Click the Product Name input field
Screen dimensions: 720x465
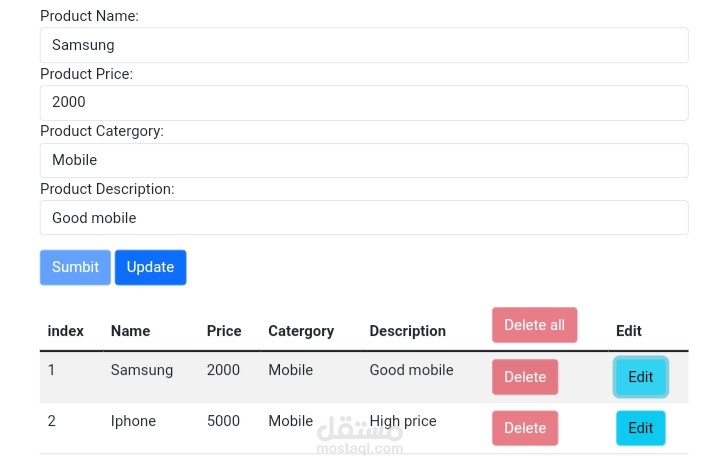coord(364,45)
